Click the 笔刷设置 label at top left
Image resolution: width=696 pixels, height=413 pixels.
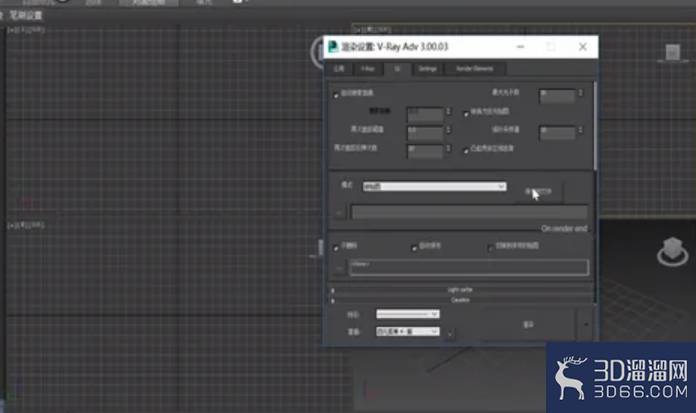pos(26,16)
